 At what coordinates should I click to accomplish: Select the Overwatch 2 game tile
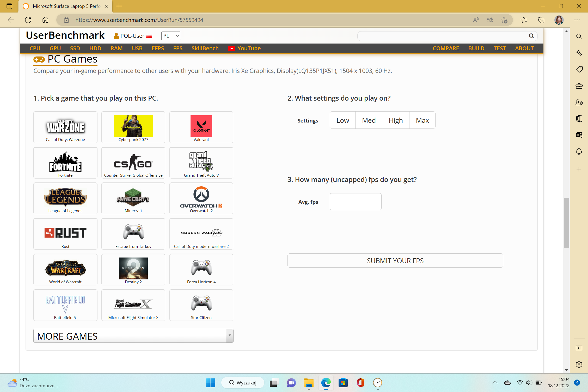pos(201,199)
